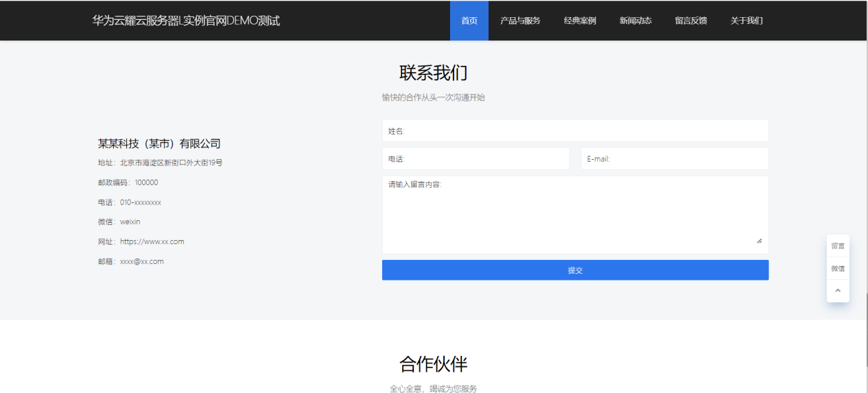Screen dimensions: 868x393
Task: Click the postal code 100000
Action: pyautogui.click(x=146, y=182)
